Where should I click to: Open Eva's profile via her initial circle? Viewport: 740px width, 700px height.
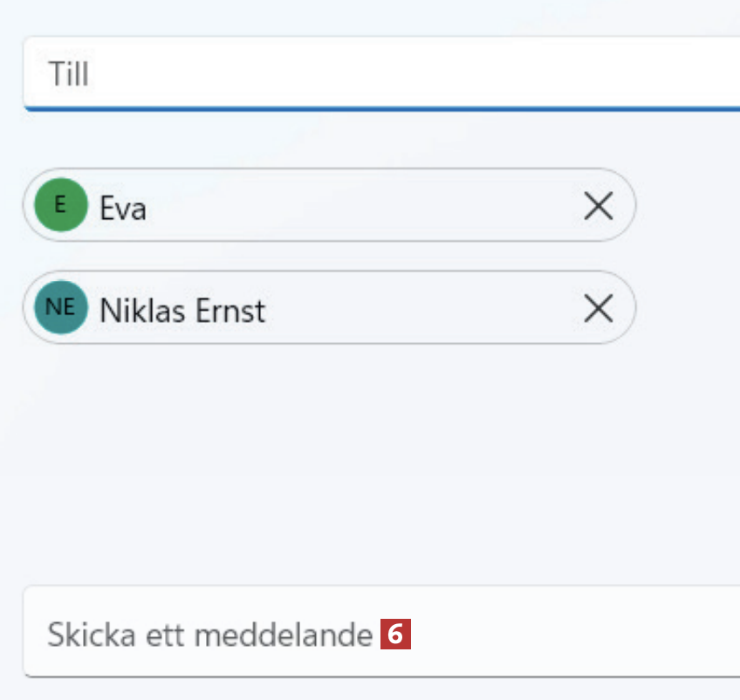[60, 205]
